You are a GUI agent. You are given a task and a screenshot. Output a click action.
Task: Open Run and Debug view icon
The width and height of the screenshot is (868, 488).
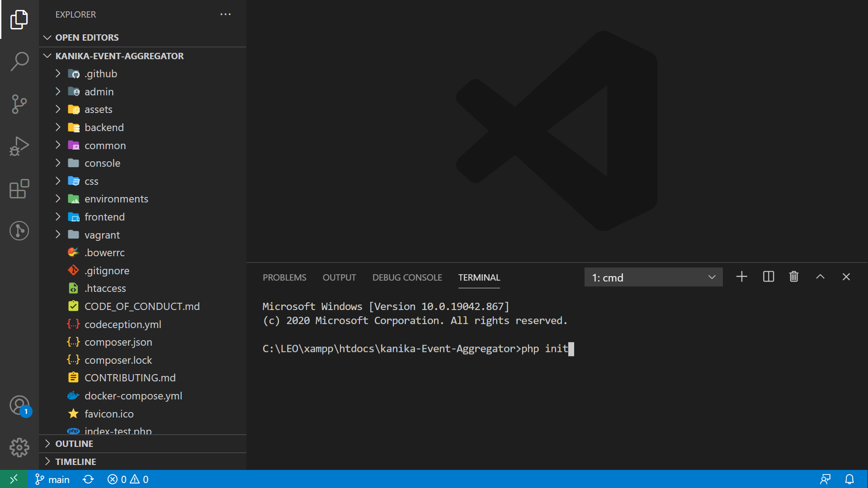click(19, 146)
